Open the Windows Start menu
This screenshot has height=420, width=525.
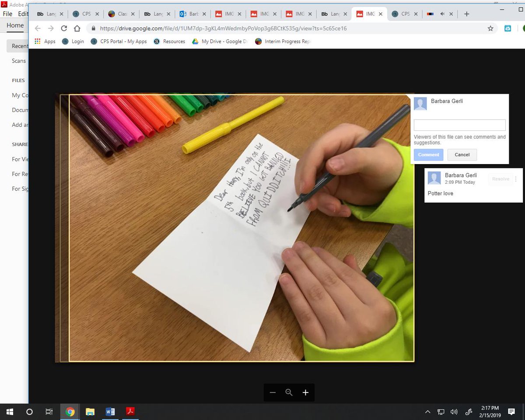coord(10,412)
